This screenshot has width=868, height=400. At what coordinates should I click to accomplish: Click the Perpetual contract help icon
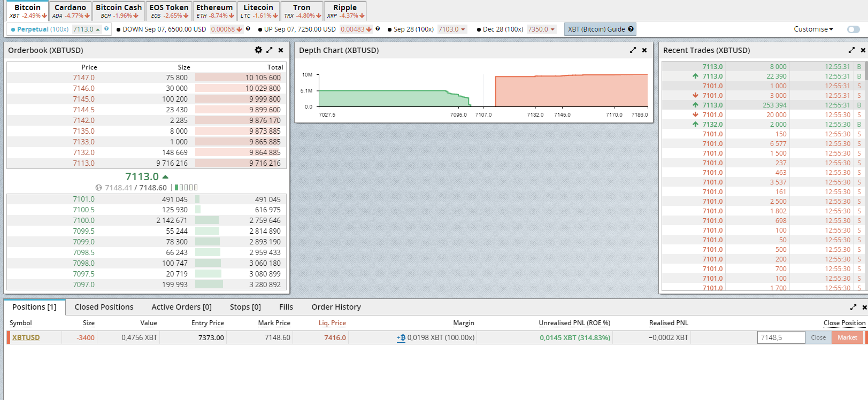click(x=106, y=29)
